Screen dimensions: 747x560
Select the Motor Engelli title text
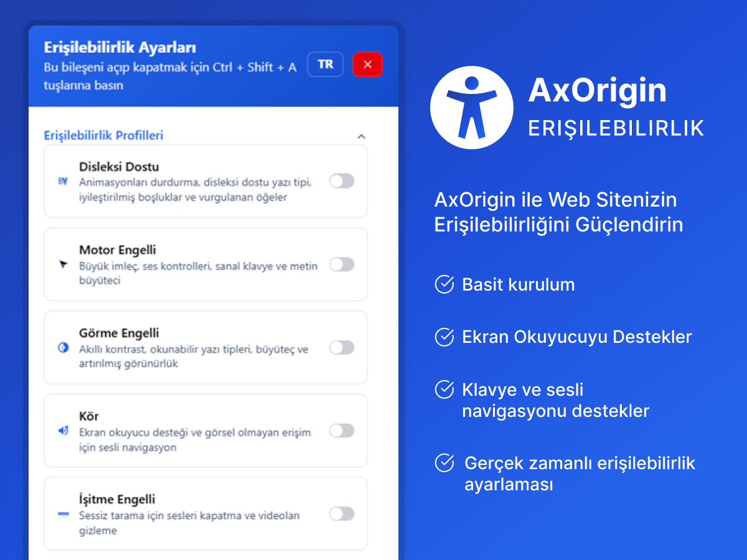click(x=118, y=250)
